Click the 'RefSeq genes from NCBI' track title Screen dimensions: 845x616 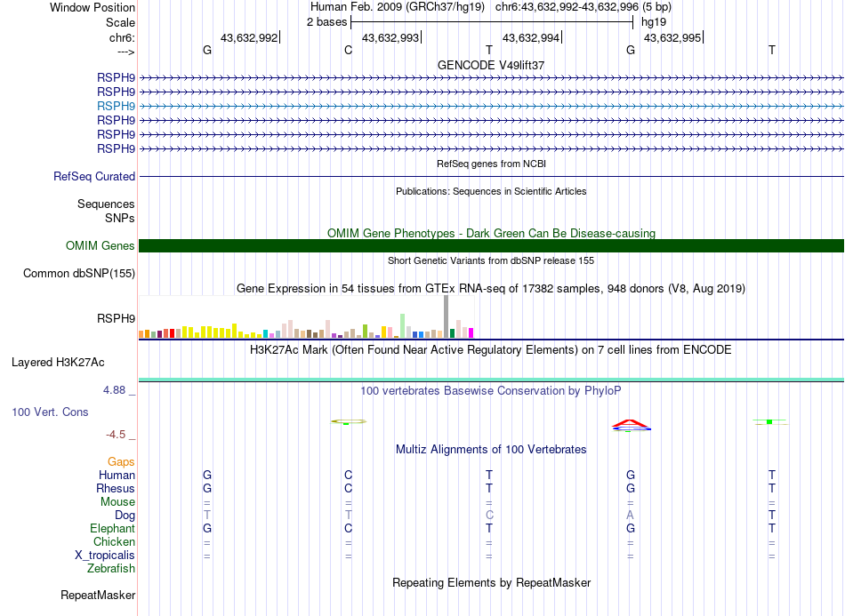coord(491,164)
